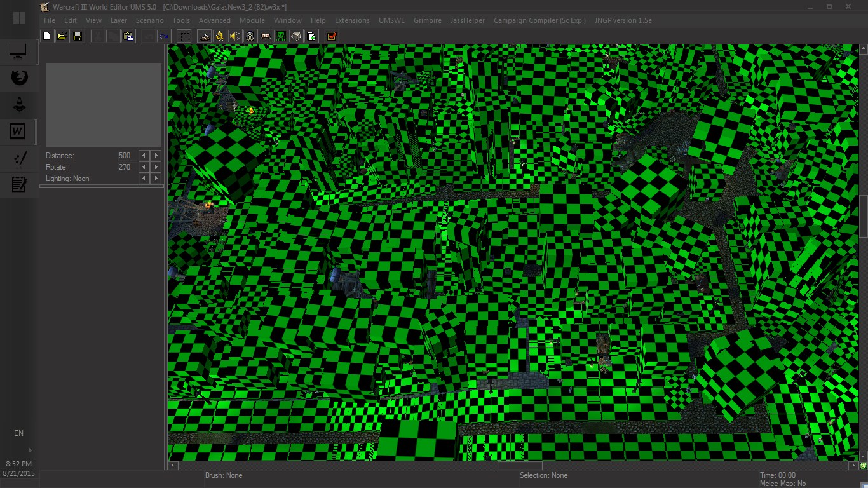868x488 pixels.
Task: Switch Lighting to previous setting
Action: coord(144,179)
